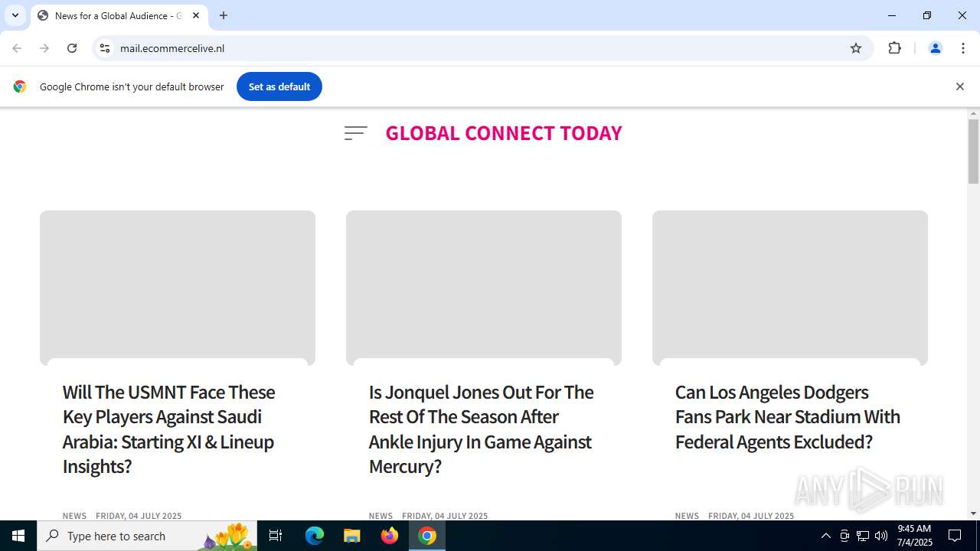Click the page vertical scrollbar thumb

tap(973, 152)
